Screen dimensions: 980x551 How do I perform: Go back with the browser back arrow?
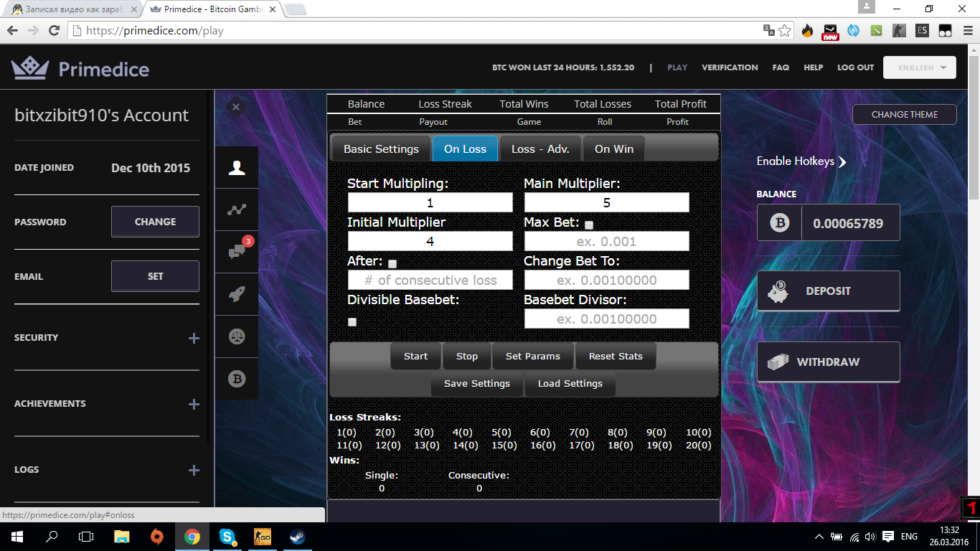(12, 30)
